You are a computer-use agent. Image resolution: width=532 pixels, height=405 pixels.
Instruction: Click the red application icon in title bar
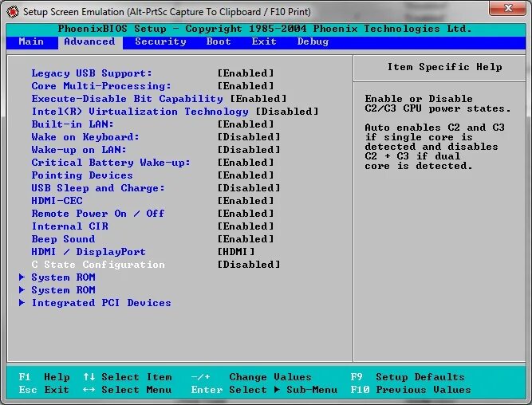click(x=13, y=12)
